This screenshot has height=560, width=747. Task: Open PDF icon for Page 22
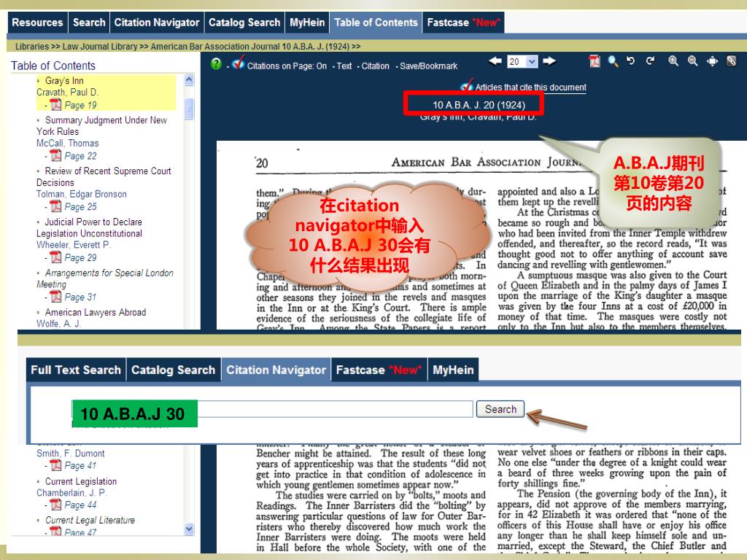55,155
